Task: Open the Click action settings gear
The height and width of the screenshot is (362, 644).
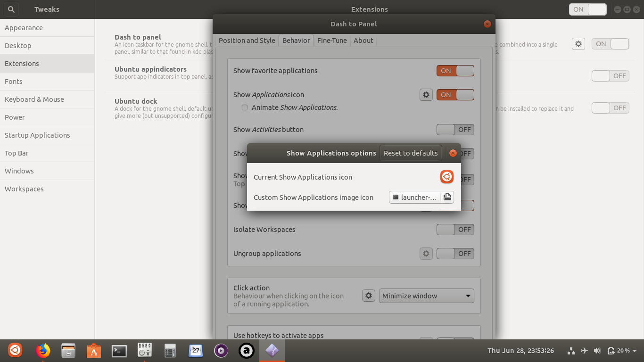Action: (368, 296)
